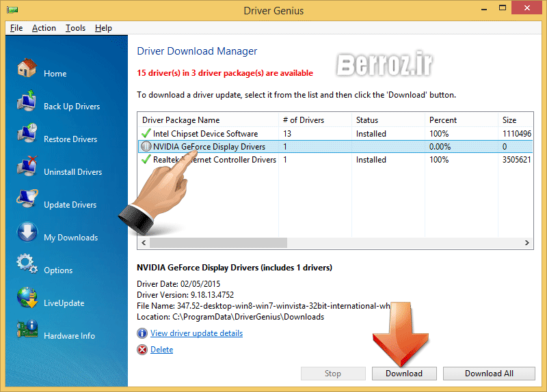The height and width of the screenshot is (392, 547).
Task: Select Intel Chipset Device Software row
Action: 205,134
